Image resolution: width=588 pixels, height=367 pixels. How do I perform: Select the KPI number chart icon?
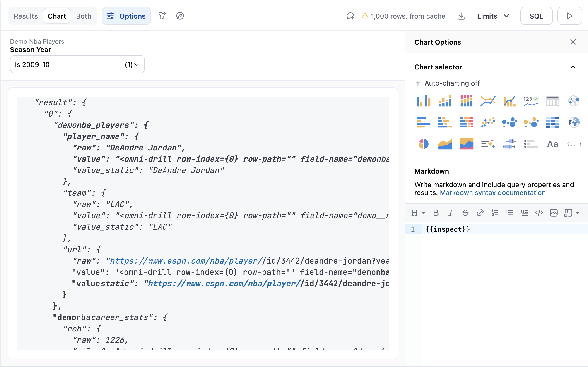pyautogui.click(x=531, y=101)
